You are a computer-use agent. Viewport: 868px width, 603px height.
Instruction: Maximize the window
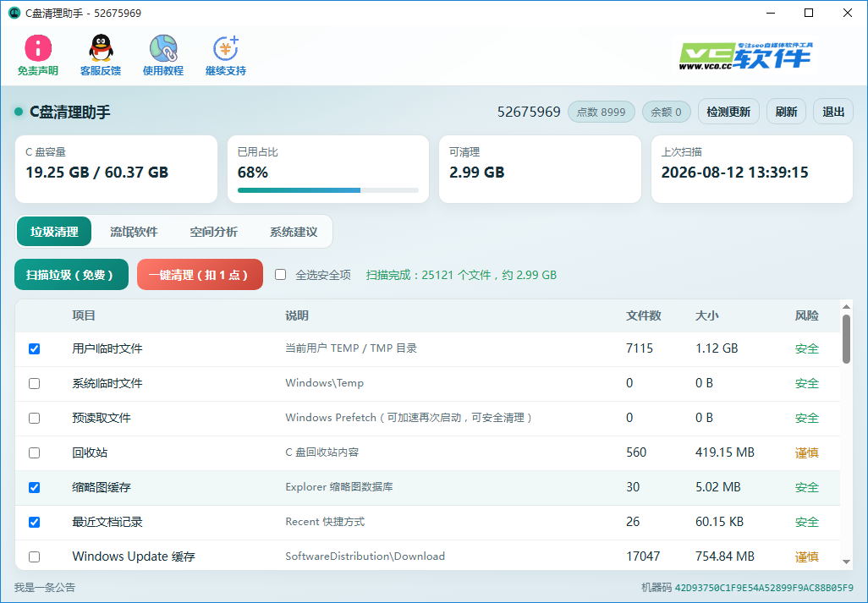point(809,13)
